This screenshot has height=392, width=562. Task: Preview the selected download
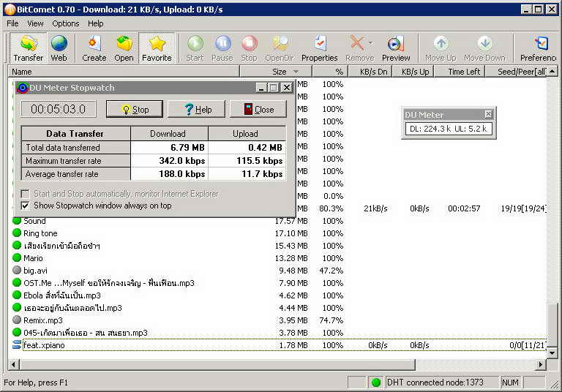(x=396, y=48)
